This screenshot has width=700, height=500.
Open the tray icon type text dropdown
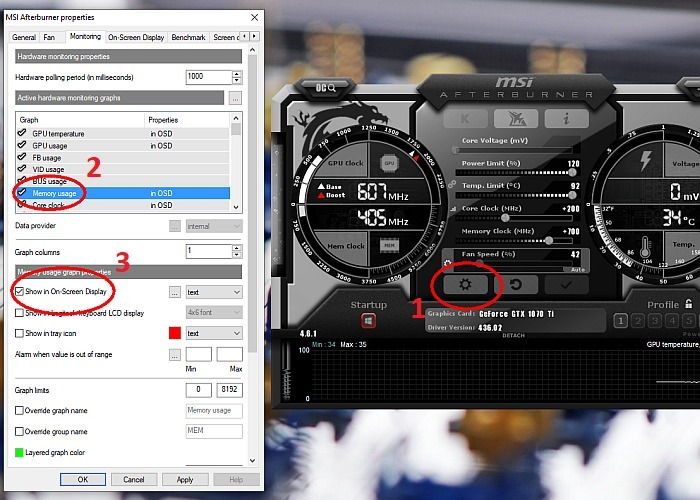214,333
